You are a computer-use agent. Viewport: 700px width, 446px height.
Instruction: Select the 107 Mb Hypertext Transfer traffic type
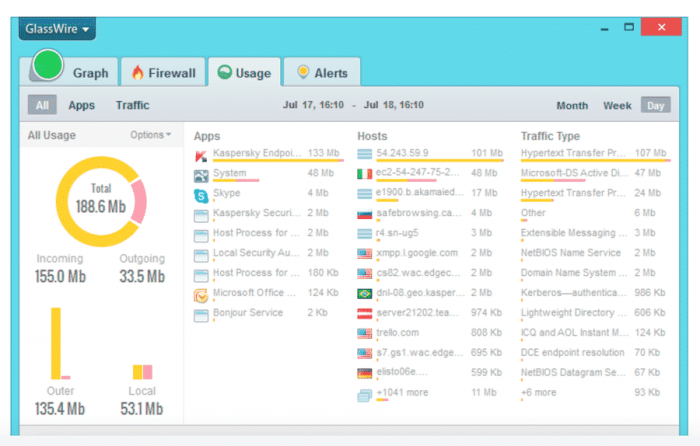coord(596,154)
